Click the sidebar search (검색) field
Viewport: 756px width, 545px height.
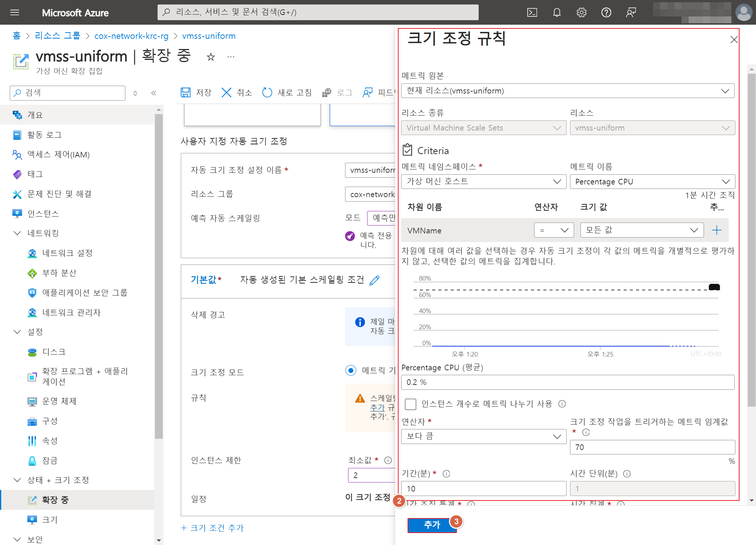67,93
